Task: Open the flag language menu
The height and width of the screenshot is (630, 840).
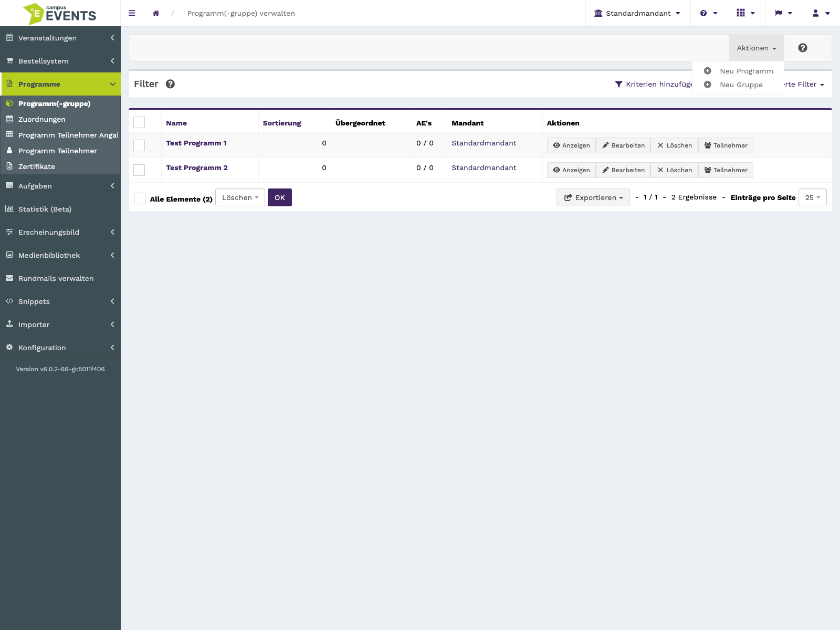Action: coord(783,13)
